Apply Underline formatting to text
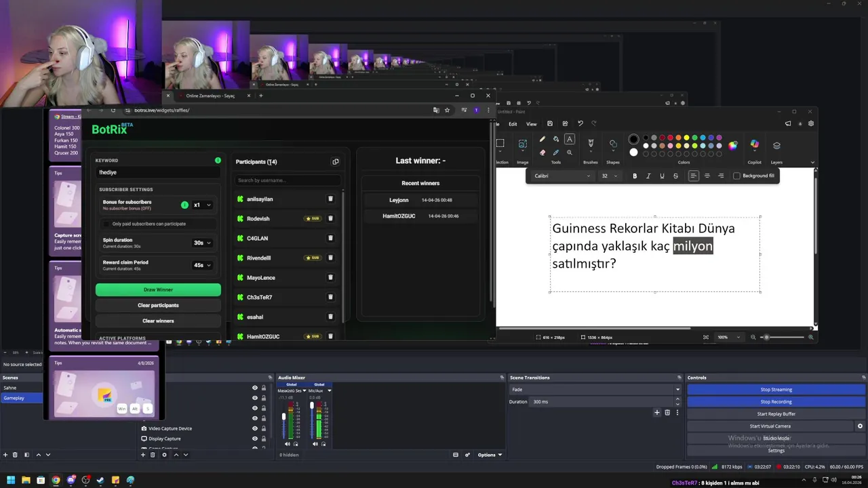868x488 pixels. click(662, 176)
